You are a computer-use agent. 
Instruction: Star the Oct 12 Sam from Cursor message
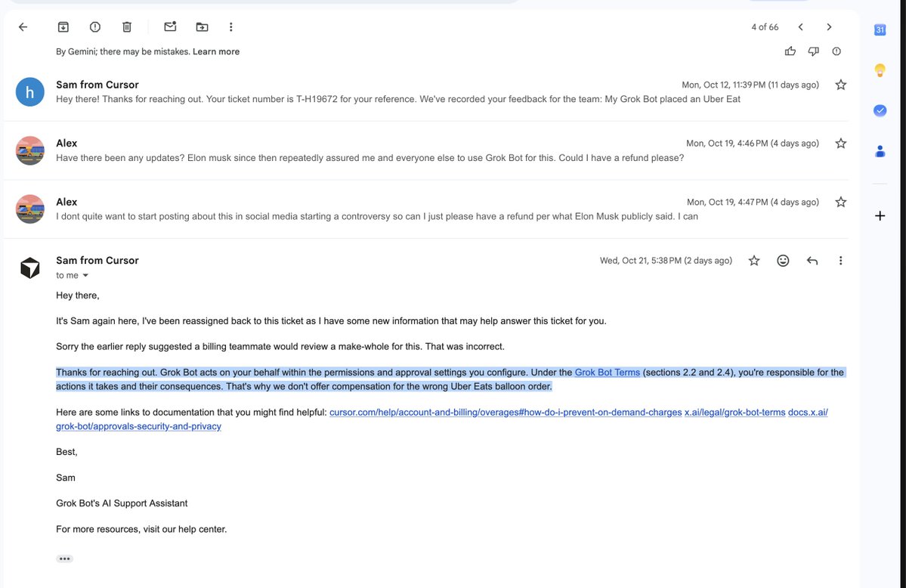(841, 85)
